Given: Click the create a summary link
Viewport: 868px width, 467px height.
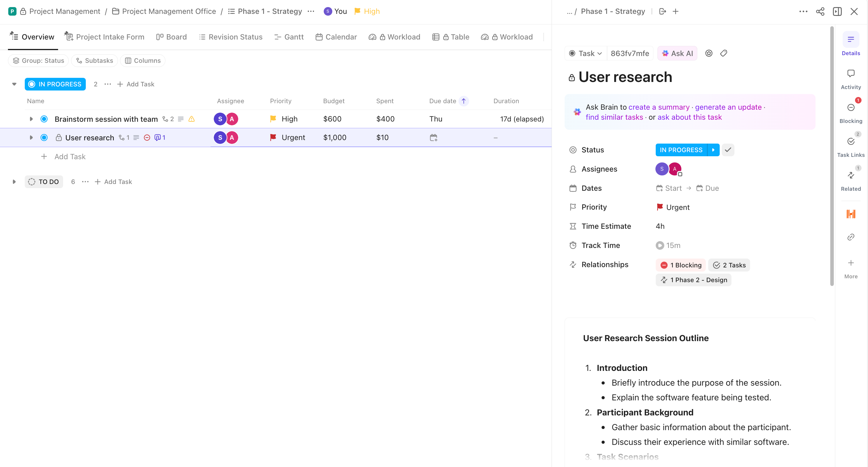Looking at the screenshot, I should (659, 107).
